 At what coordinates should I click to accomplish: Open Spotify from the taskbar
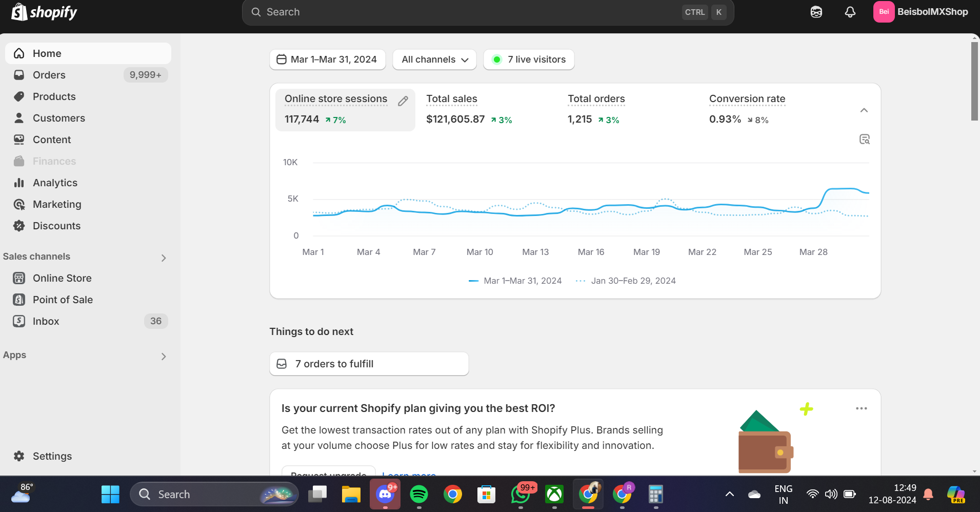[419, 494]
